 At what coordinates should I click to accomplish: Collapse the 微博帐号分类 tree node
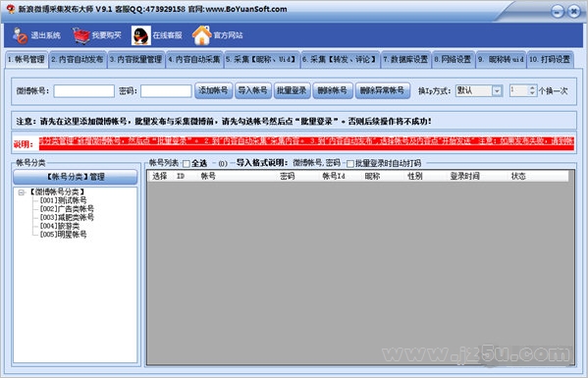(22, 192)
